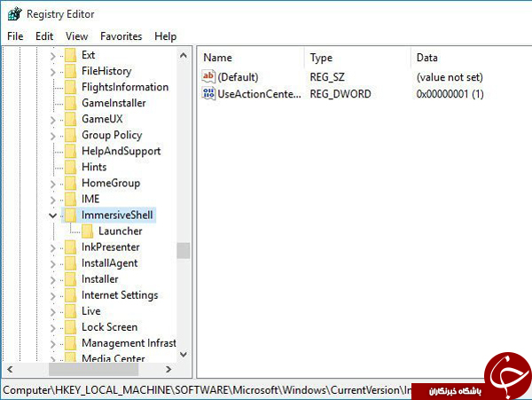532x400 pixels.
Task: Expand the Installer key
Action: [52, 279]
